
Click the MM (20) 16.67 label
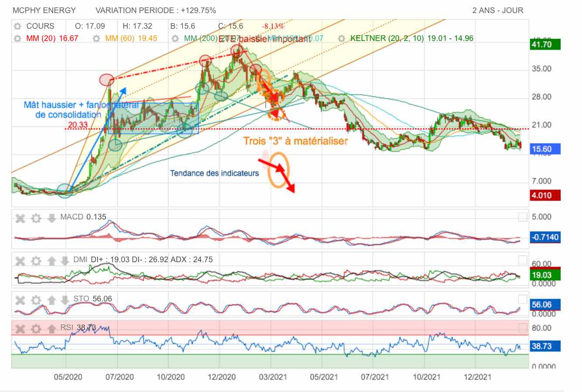[x=52, y=38]
